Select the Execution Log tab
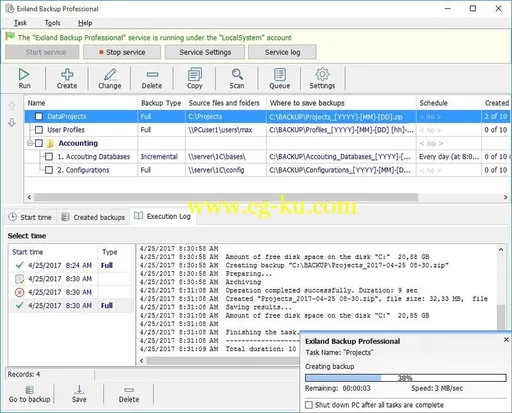 click(163, 217)
